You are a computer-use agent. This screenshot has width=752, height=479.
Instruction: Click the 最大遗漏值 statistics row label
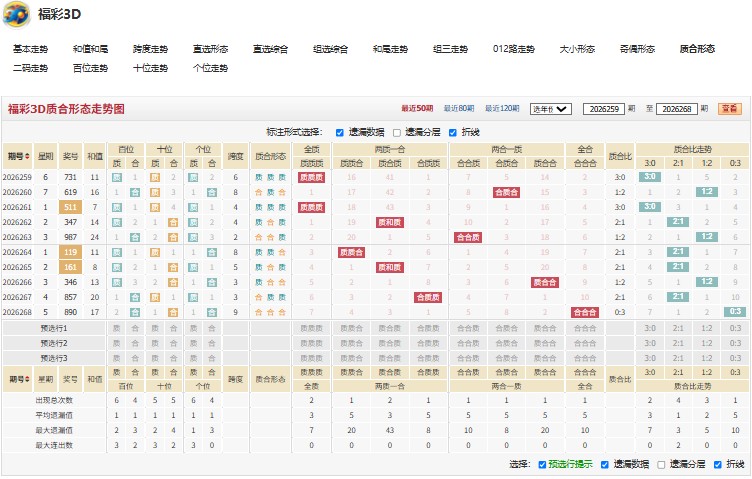click(54, 430)
